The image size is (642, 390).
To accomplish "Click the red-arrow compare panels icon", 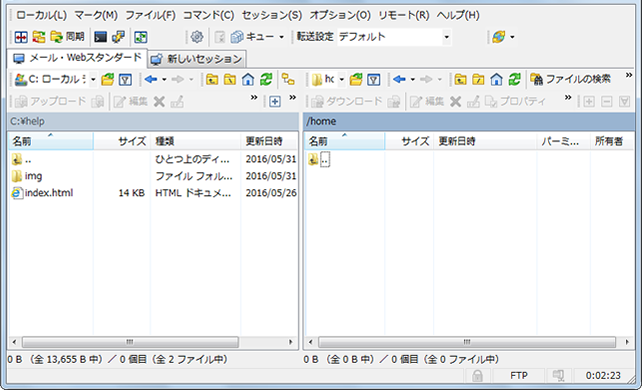I will [x=21, y=37].
